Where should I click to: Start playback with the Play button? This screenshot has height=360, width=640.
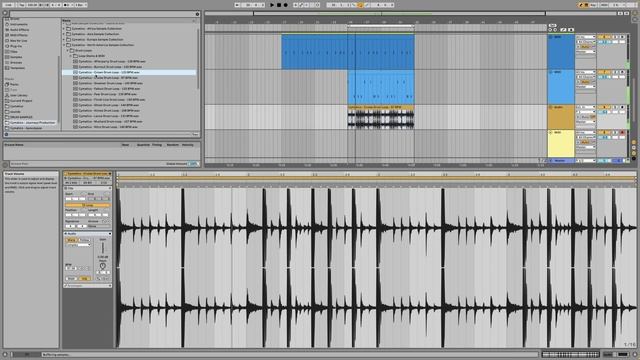[272, 5]
